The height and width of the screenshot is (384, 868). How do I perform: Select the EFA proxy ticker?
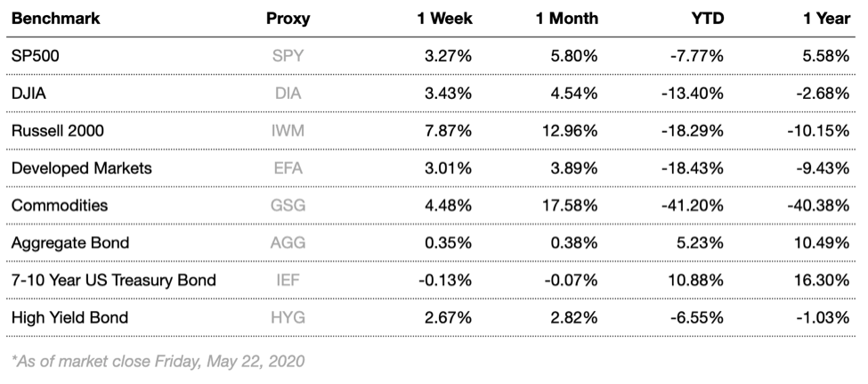pos(288,168)
